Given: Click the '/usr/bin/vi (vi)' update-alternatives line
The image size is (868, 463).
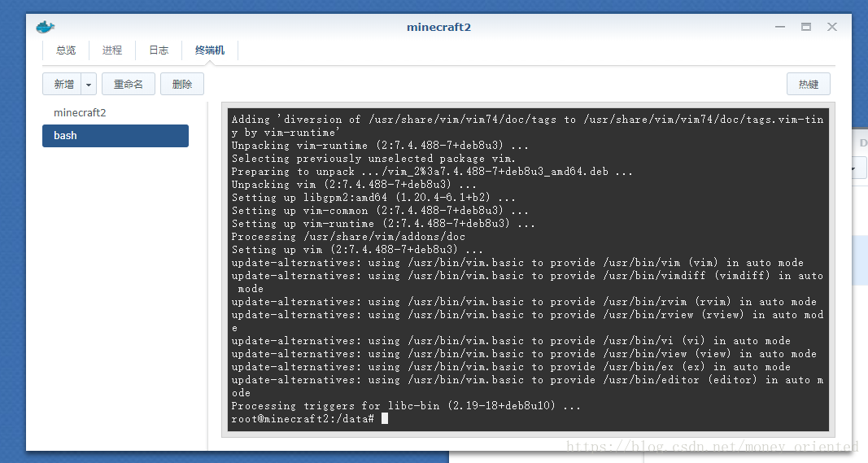Looking at the screenshot, I should [511, 341].
